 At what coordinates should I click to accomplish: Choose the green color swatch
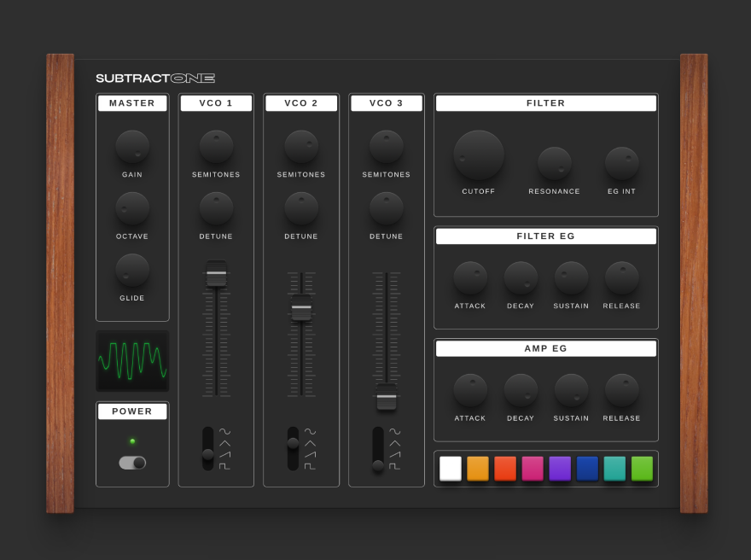tap(643, 469)
